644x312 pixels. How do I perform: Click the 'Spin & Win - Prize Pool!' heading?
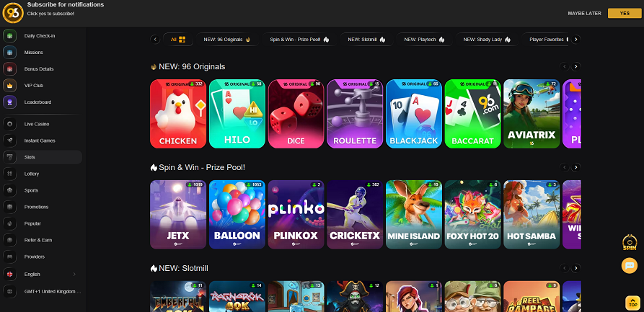202,167
